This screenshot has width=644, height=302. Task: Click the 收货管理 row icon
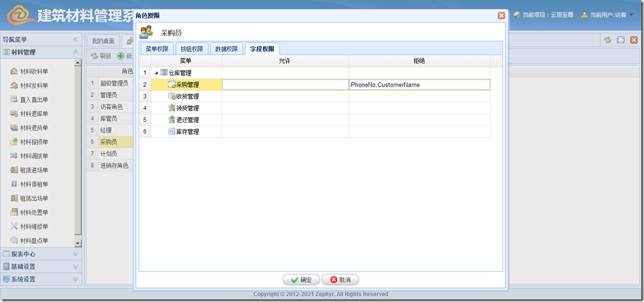click(172, 97)
